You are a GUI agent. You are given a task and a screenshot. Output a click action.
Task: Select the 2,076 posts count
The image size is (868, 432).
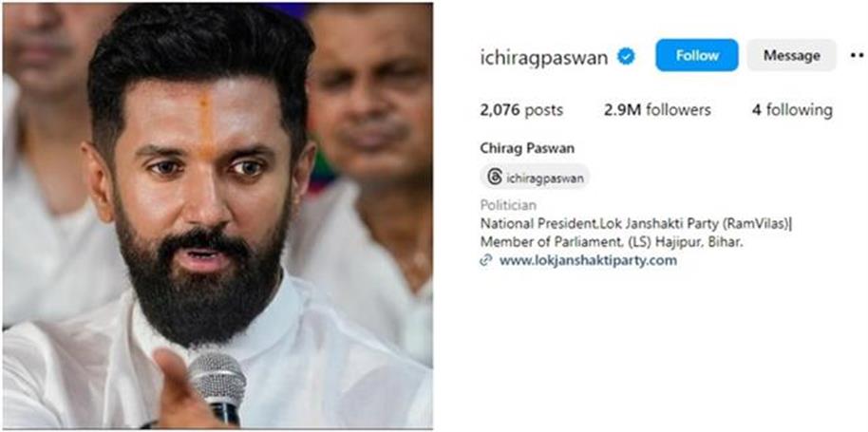521,110
